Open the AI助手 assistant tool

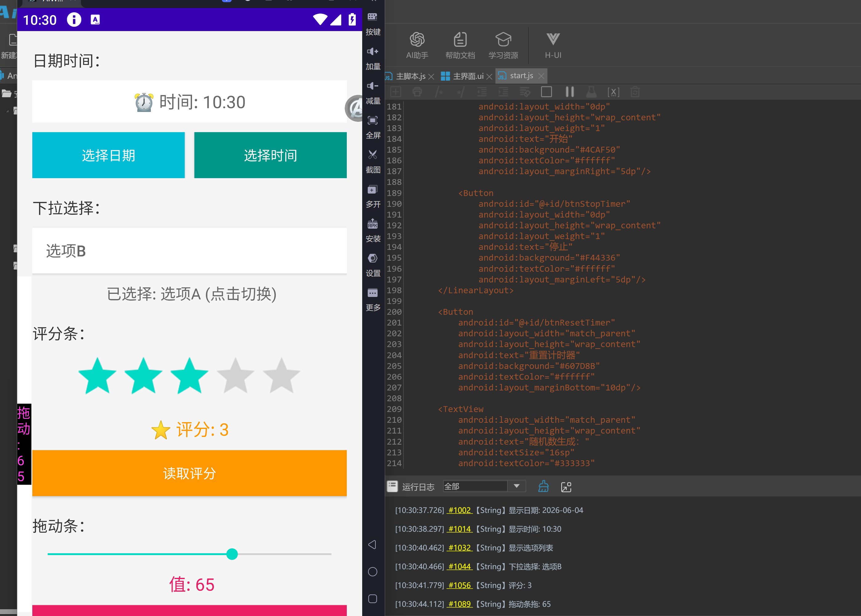(417, 46)
